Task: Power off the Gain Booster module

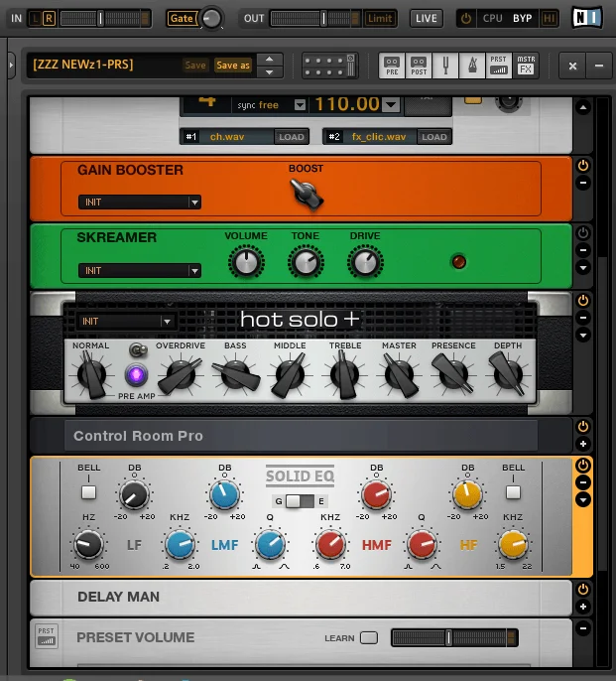Action: coord(583,166)
